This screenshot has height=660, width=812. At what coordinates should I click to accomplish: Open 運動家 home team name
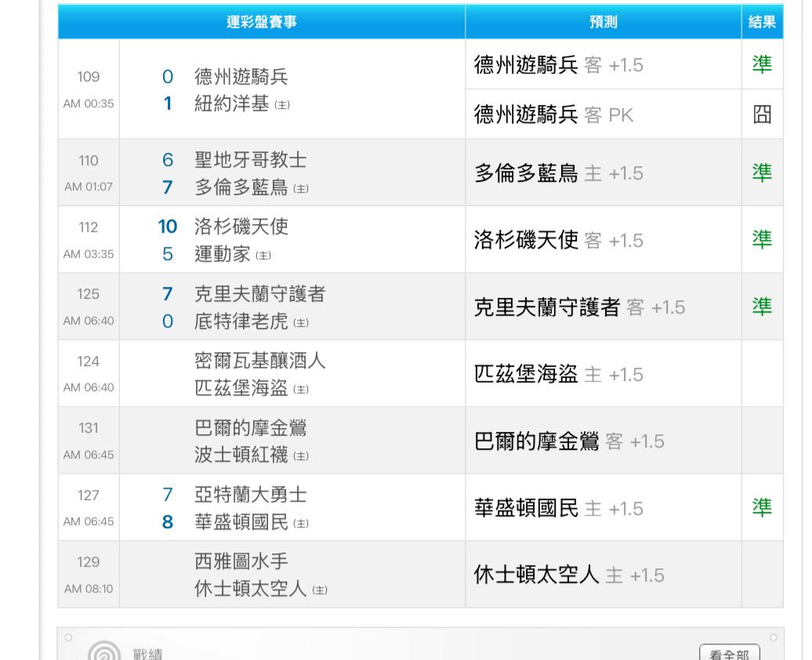coord(222,254)
